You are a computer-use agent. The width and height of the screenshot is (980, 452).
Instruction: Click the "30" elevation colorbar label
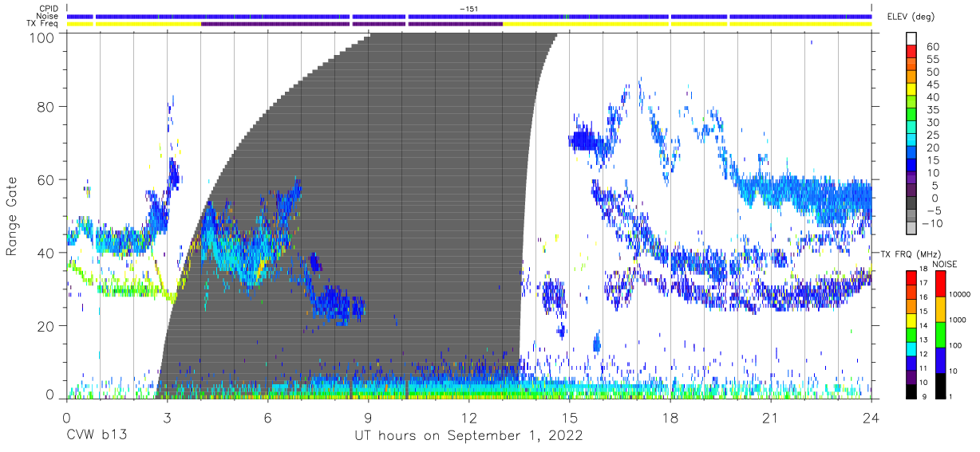(931, 123)
